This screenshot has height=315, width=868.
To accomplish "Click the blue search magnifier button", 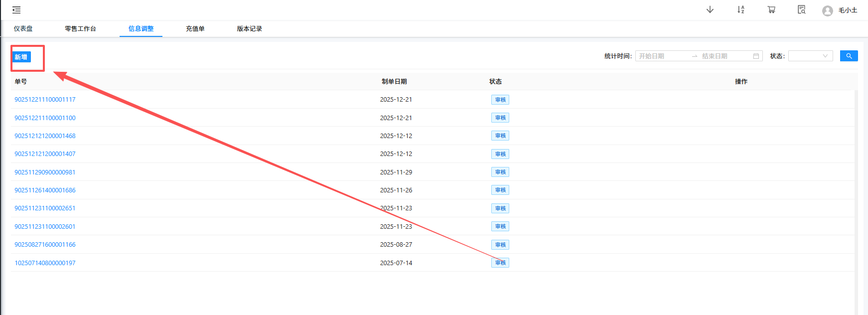I will click(x=849, y=56).
